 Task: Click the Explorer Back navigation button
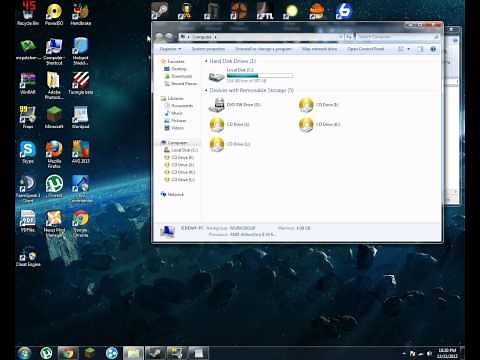tap(160, 36)
